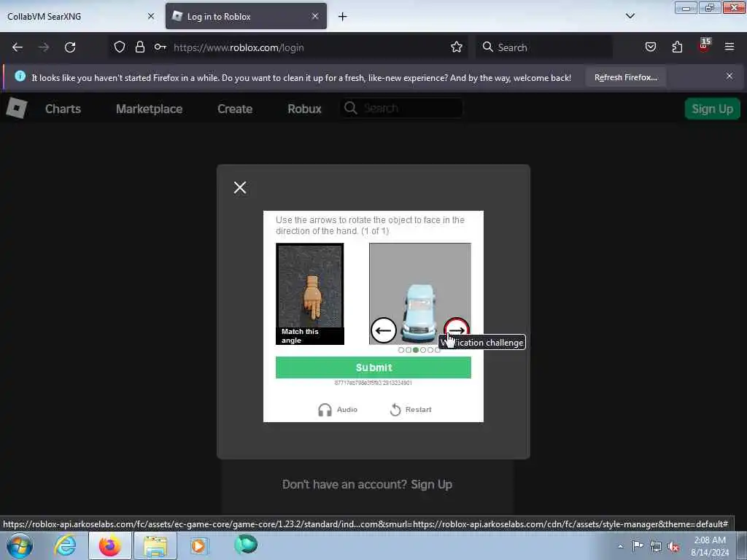Close the verification dialog with the X

240,187
